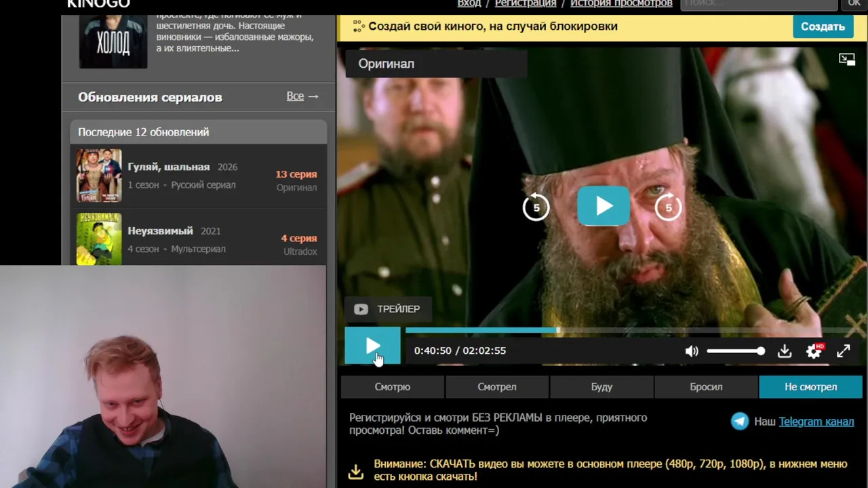Click the Ultradox label under Неуязвимый
Viewport: 868px width, 488px height.
pos(300,251)
